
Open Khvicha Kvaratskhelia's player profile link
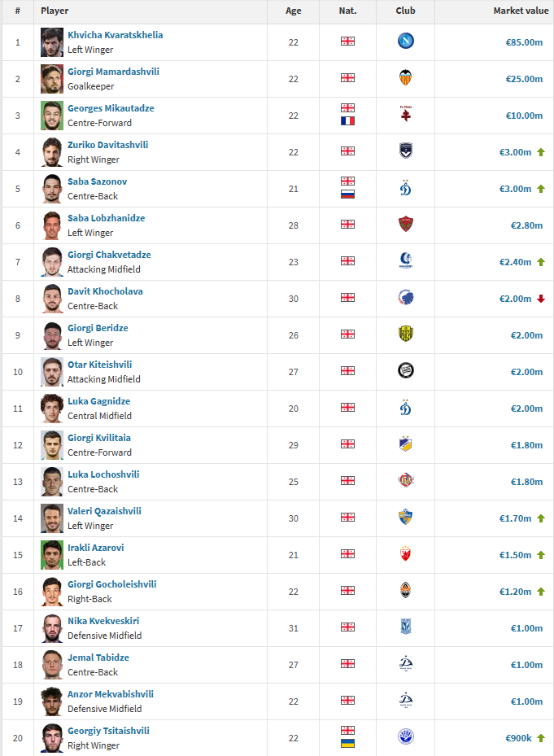(x=115, y=35)
